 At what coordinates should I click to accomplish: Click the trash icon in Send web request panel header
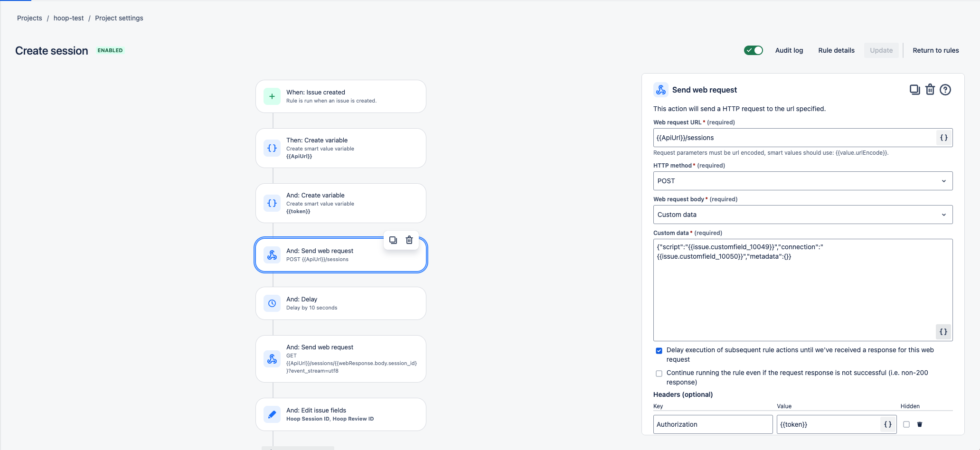pyautogui.click(x=930, y=90)
